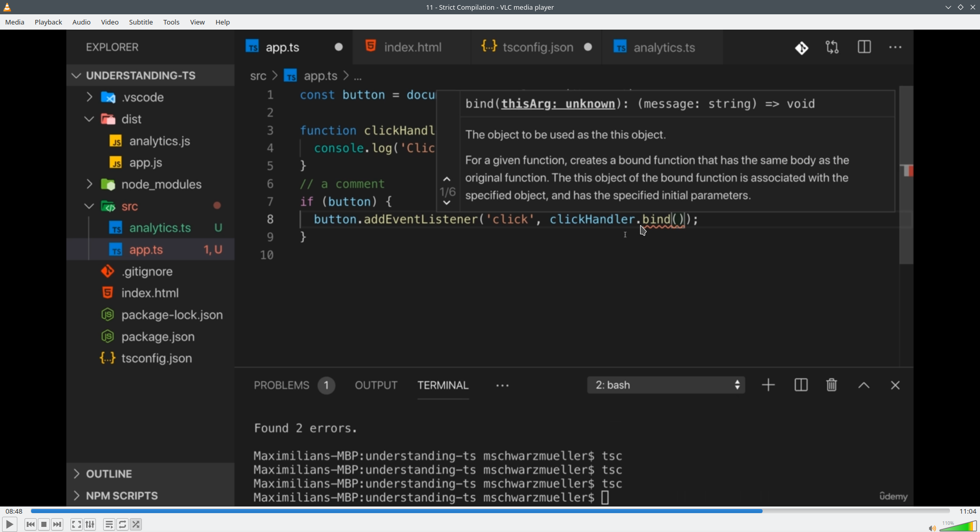The height and width of the screenshot is (532, 980).
Task: Mute audio via speaker icon
Action: point(932,528)
